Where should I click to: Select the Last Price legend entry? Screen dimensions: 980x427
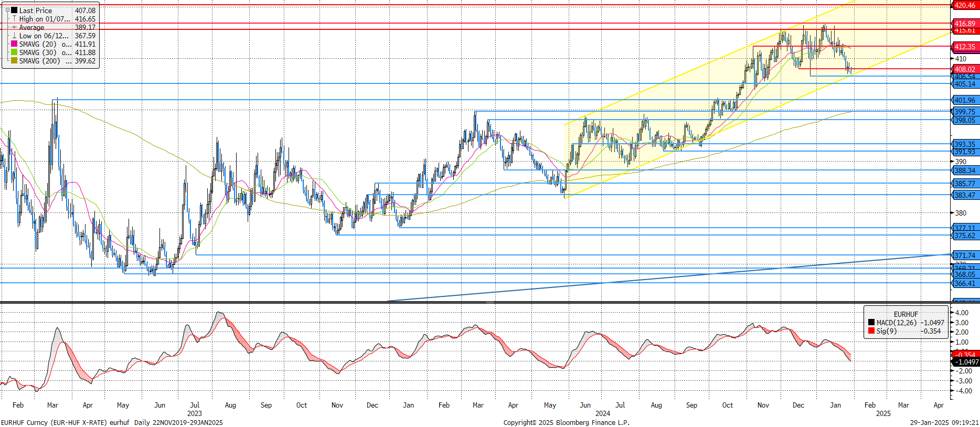tap(36, 10)
